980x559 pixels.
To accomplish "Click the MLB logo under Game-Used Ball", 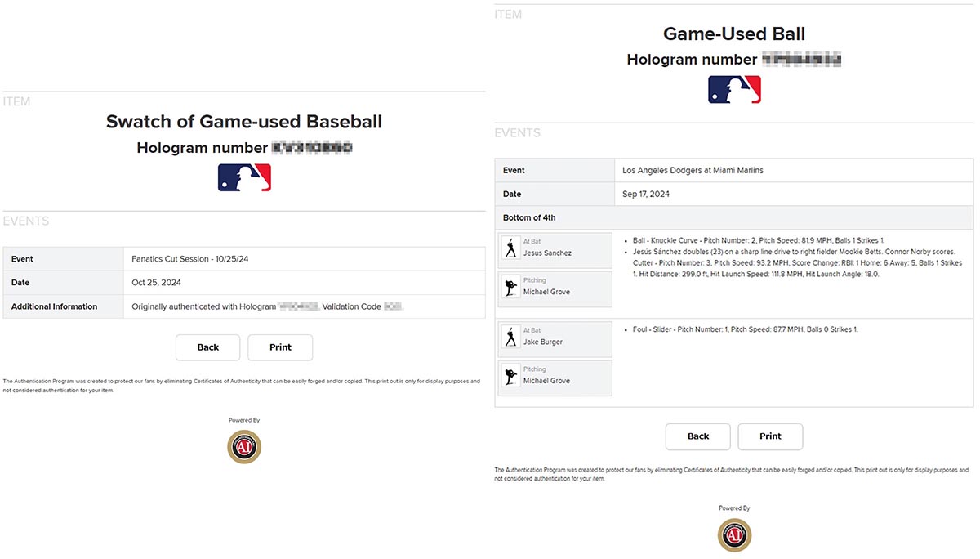I will click(734, 89).
